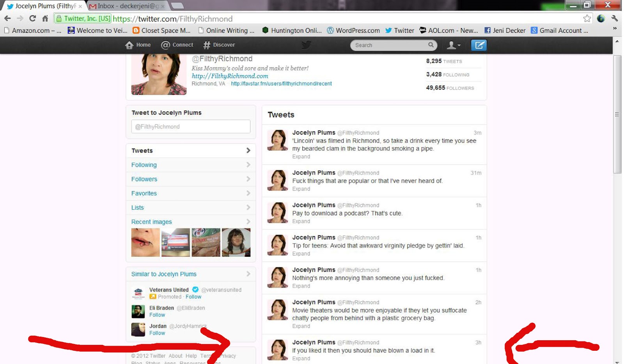Reload the page with the refresh icon

[33, 18]
